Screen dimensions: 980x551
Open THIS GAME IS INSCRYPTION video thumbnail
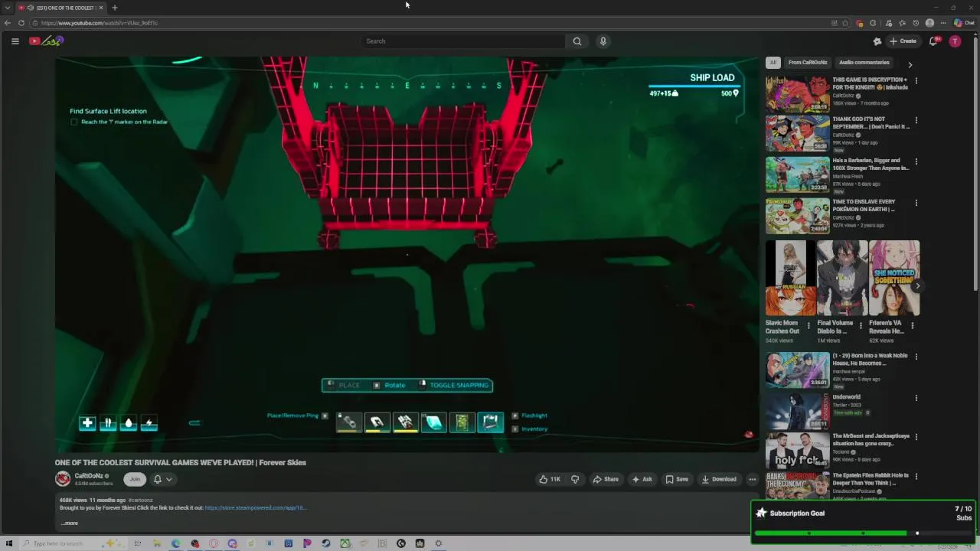pos(797,93)
